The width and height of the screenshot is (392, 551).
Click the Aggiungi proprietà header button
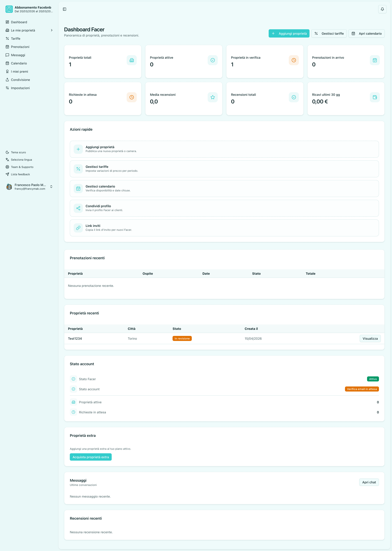289,34
